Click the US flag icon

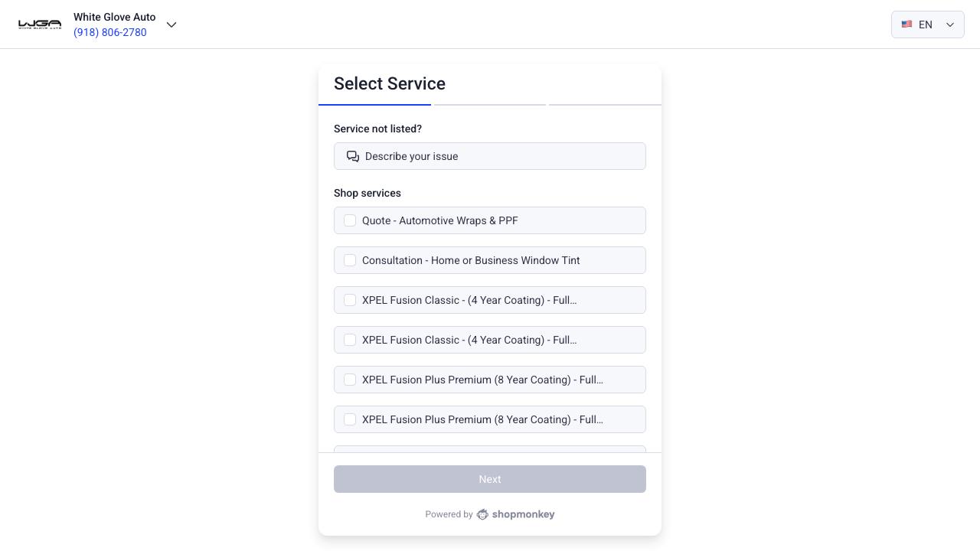[906, 24]
